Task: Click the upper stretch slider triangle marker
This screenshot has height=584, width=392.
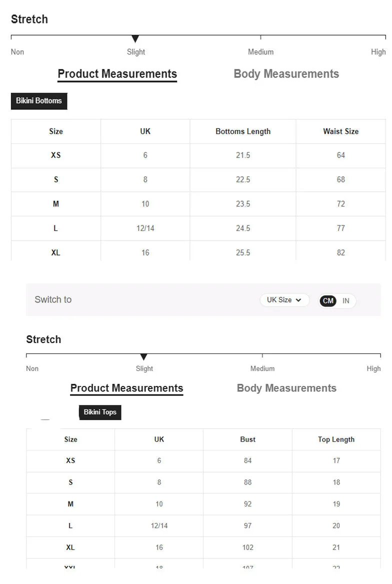Action: coord(135,38)
